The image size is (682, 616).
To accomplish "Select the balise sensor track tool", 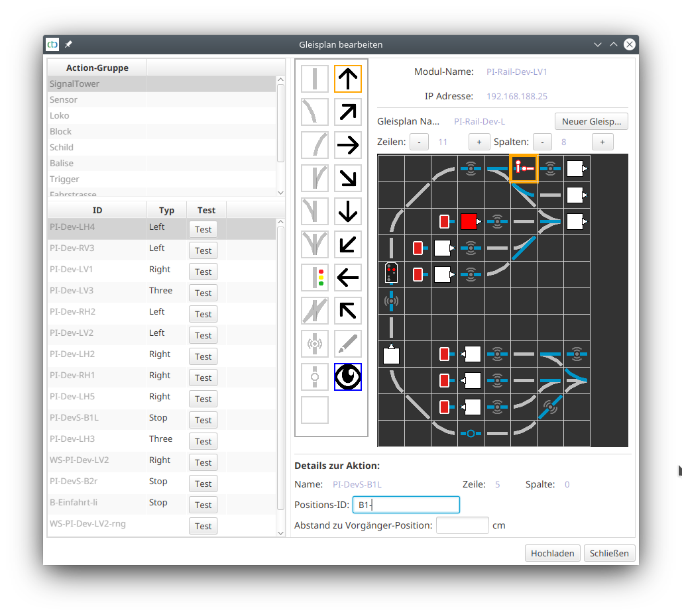I will pyautogui.click(x=315, y=344).
